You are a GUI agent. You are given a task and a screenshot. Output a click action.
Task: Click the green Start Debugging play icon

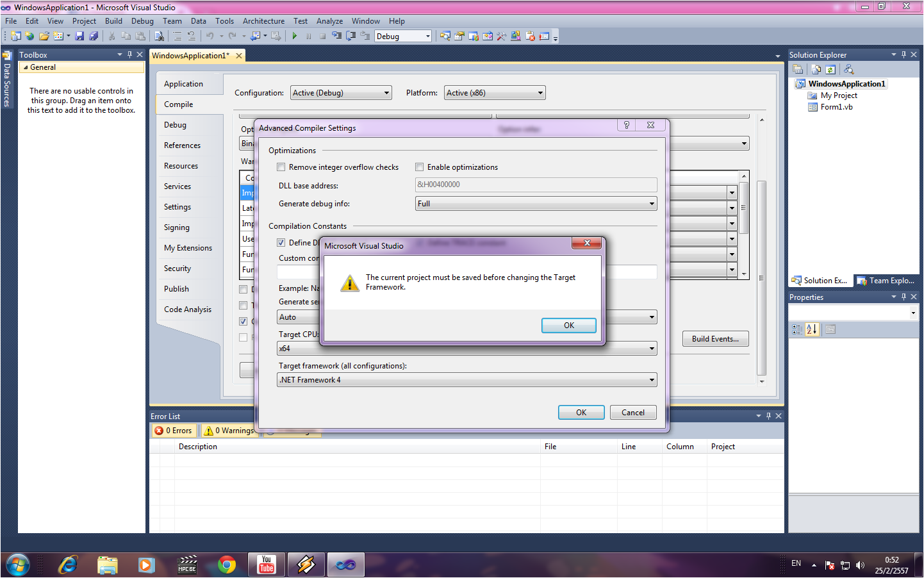[x=294, y=37]
